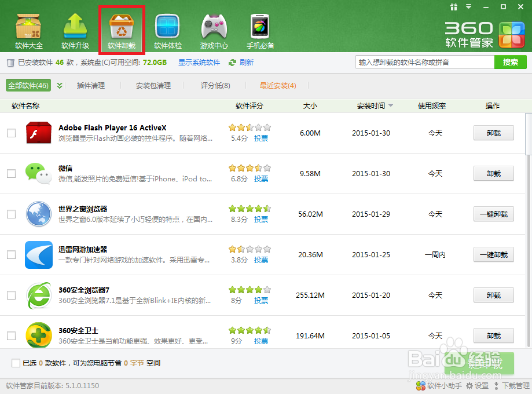This screenshot has width=532, height=394.
Task: Click the 世界之窗浏览器 globe icon
Action: (x=39, y=214)
